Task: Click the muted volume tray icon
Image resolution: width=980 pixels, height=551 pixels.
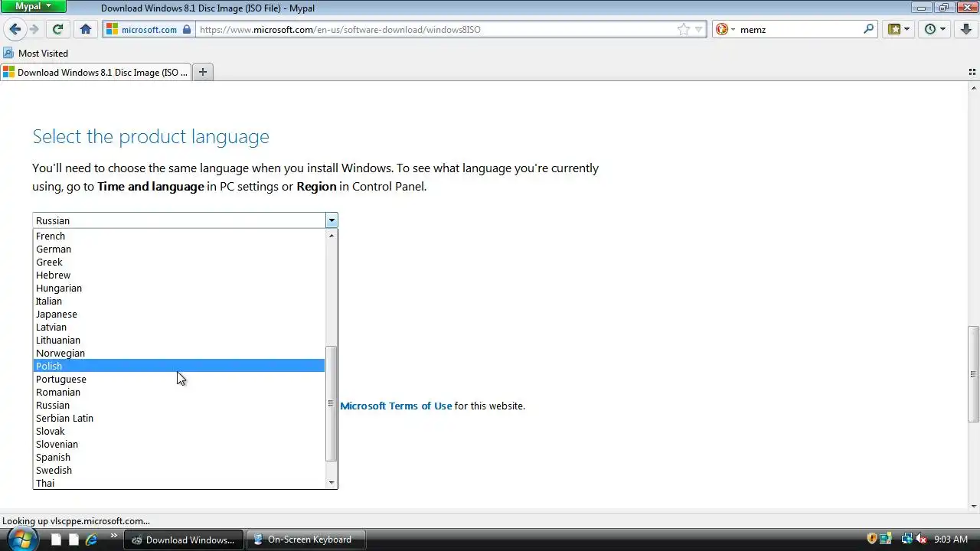Action: tap(921, 540)
